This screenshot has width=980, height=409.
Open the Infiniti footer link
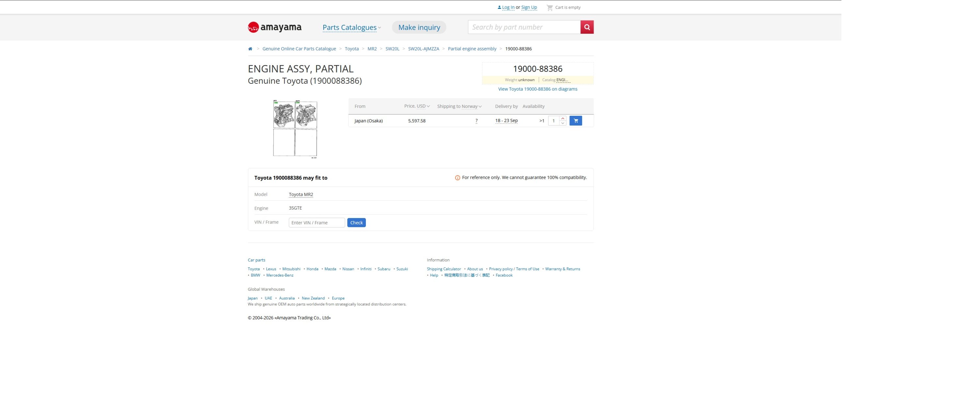[x=366, y=269]
